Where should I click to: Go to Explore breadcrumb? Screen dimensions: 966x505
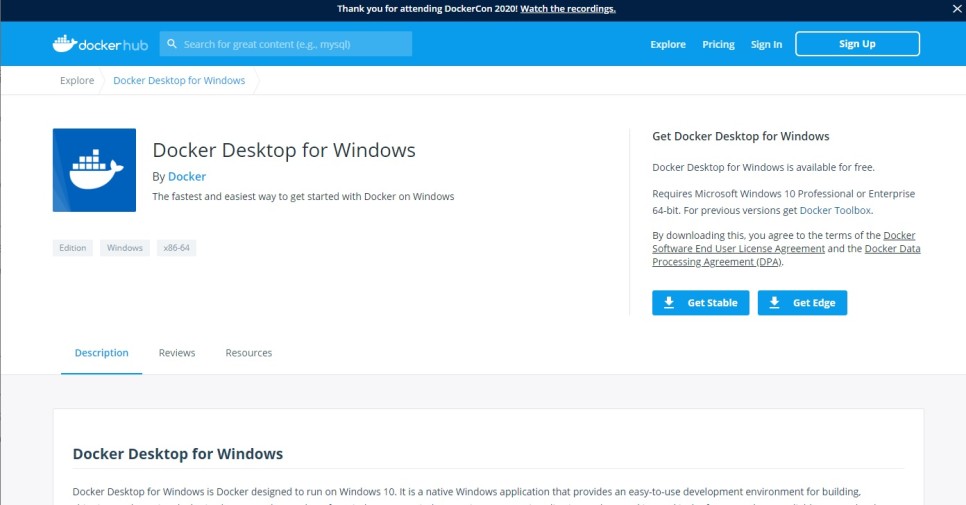pyautogui.click(x=77, y=80)
